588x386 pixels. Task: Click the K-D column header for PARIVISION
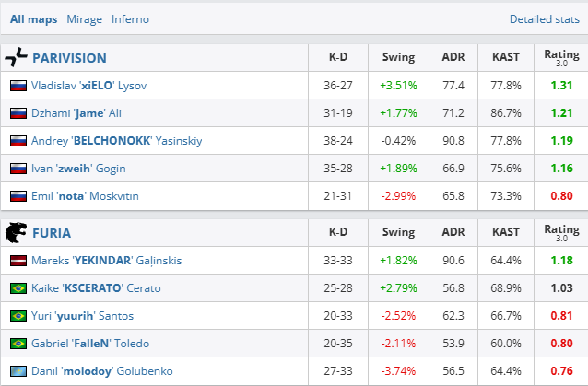point(338,58)
